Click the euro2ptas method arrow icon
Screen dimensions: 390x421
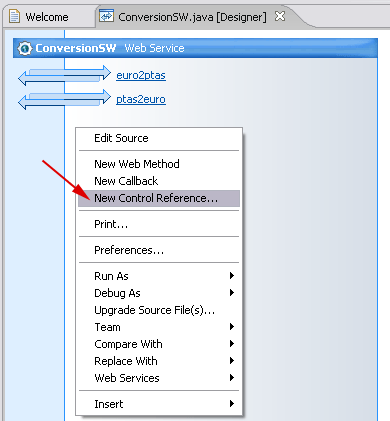[x=64, y=75]
